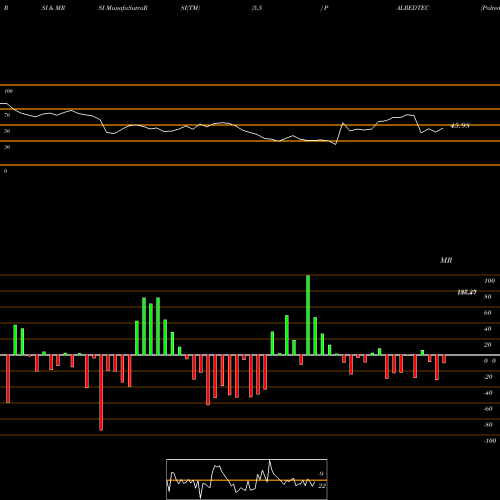This screenshot has height=500, width=500.
Task: Click the MR axis label 100
Action: tap(490, 281)
